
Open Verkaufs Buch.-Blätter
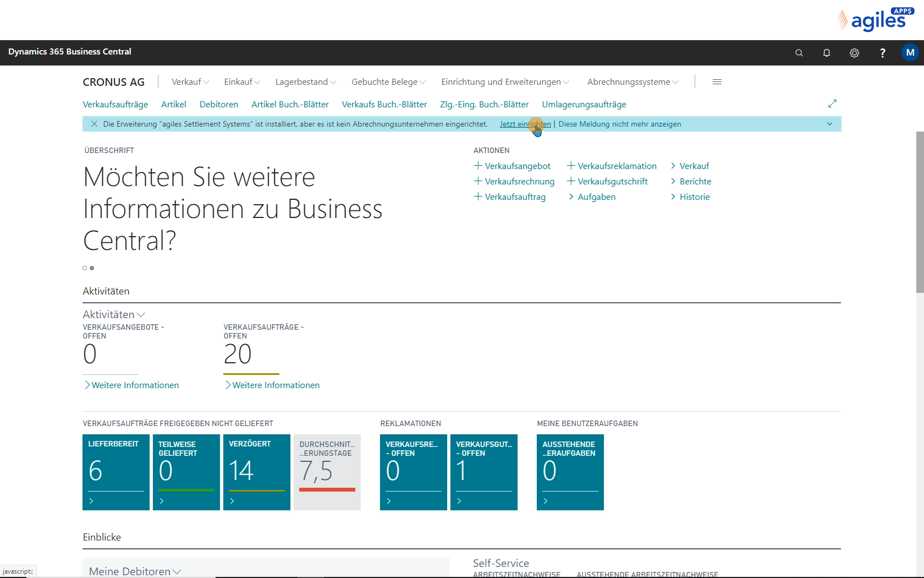pyautogui.click(x=384, y=104)
